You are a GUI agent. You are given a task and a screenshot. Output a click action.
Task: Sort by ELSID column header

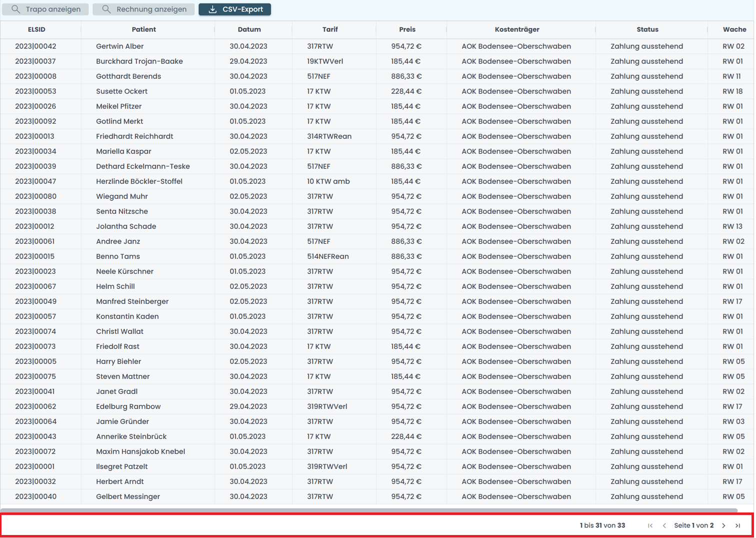pyautogui.click(x=36, y=30)
